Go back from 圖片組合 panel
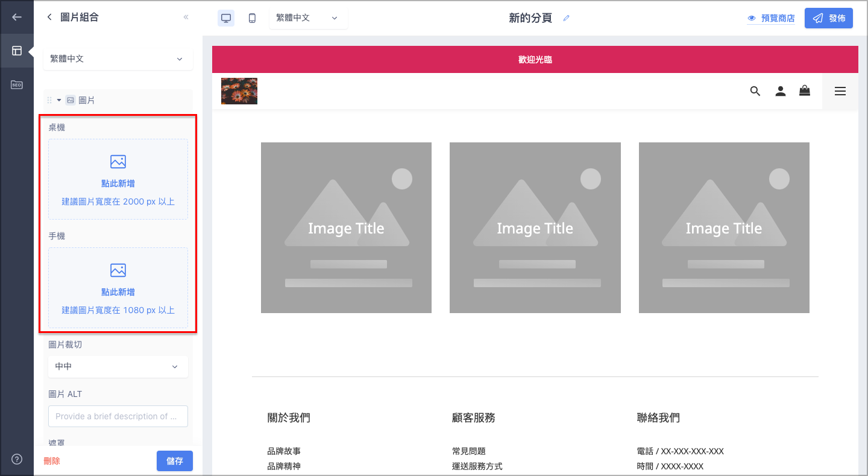Viewport: 868px width, 476px height. (49, 17)
